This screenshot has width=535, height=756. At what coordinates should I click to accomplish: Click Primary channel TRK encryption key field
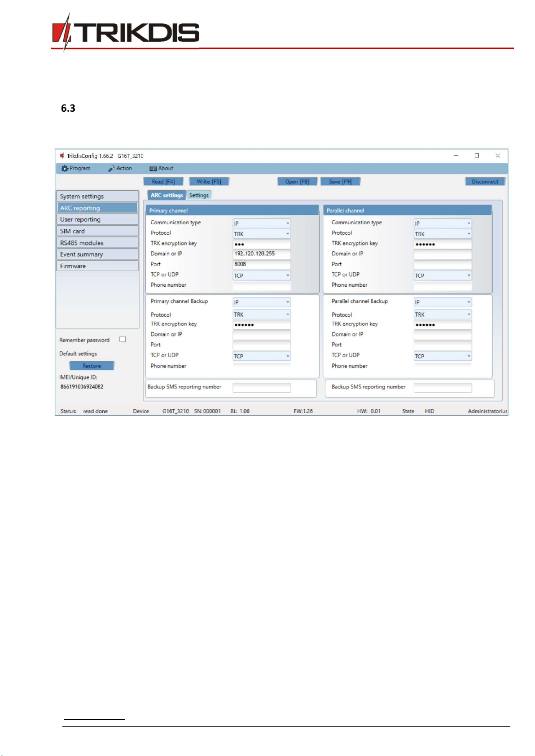(262, 244)
